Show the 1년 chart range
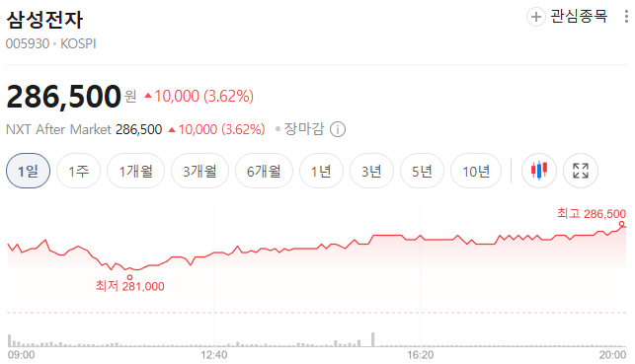The image size is (635, 364). pyautogui.click(x=321, y=171)
